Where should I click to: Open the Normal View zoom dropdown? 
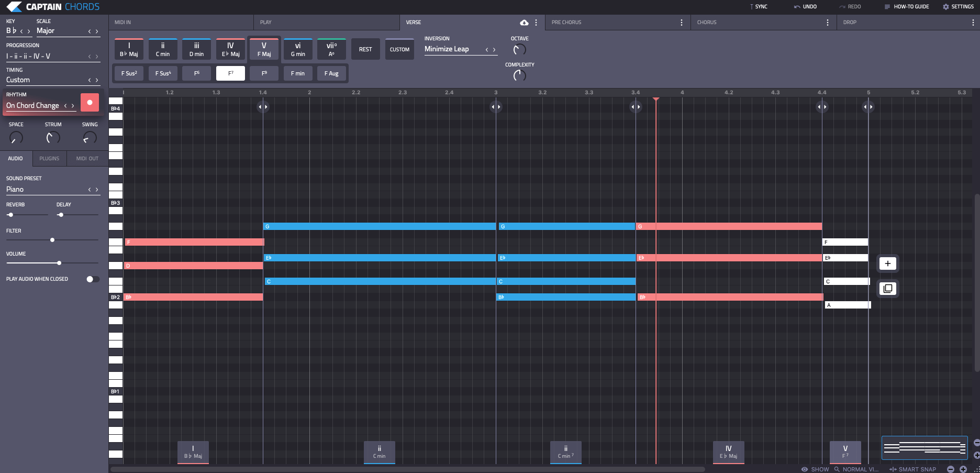(856, 469)
